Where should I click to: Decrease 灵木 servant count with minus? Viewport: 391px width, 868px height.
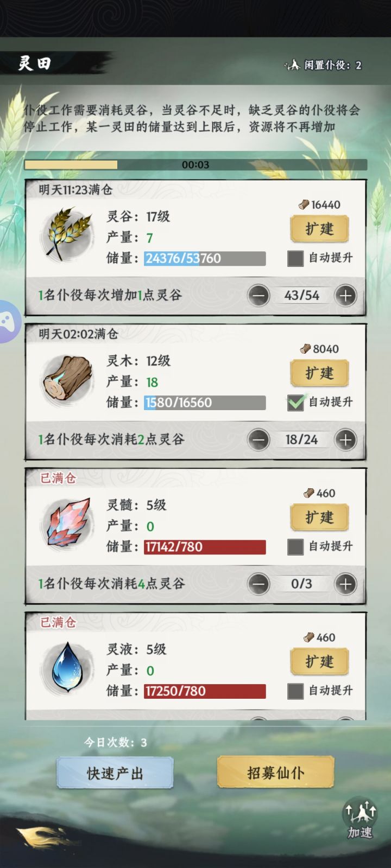[258, 440]
